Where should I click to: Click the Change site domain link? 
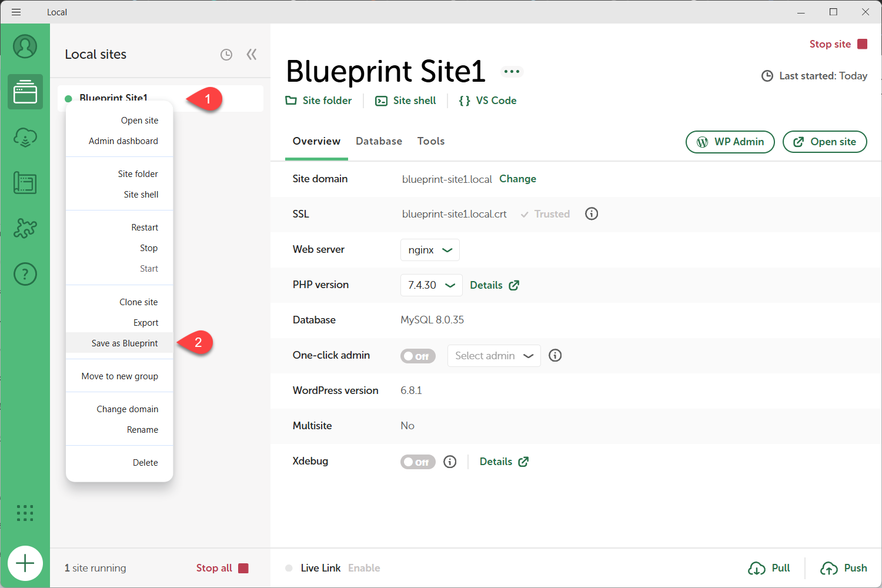coord(517,179)
